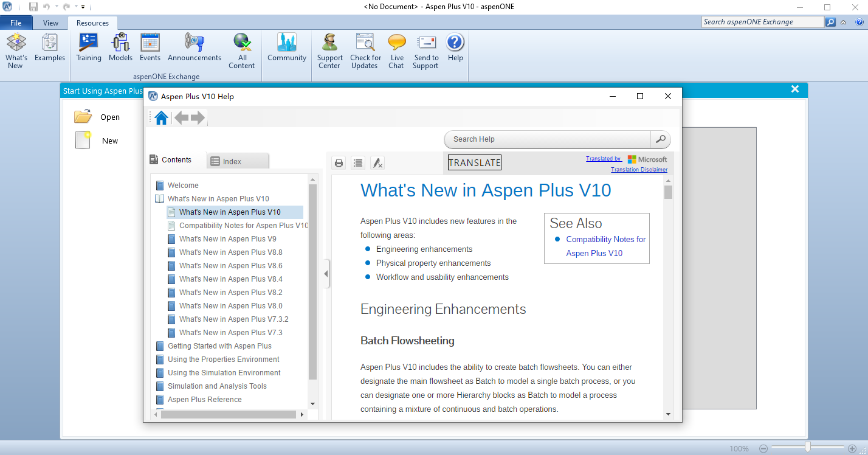Open the quick access toolbar dropdown
Screen dimensions: 868x455
[83, 6]
